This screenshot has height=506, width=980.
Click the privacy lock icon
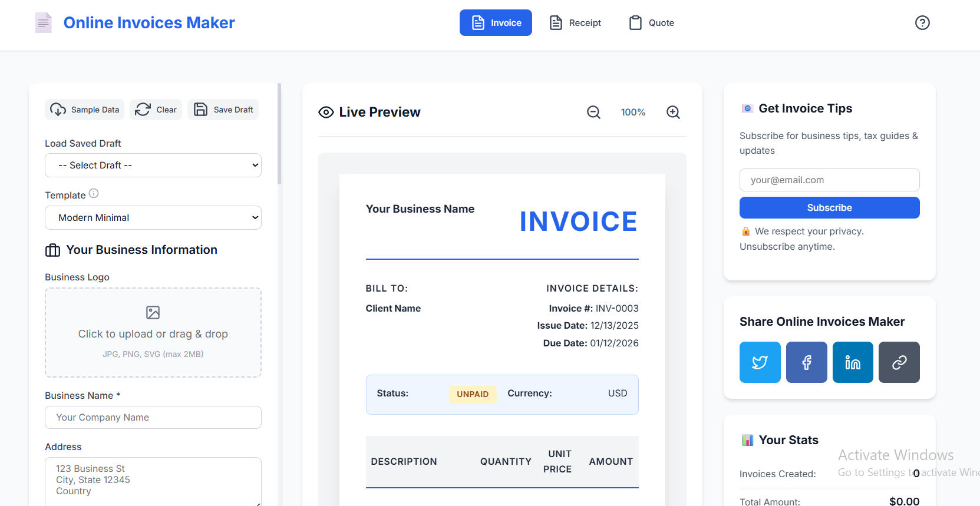(x=745, y=231)
